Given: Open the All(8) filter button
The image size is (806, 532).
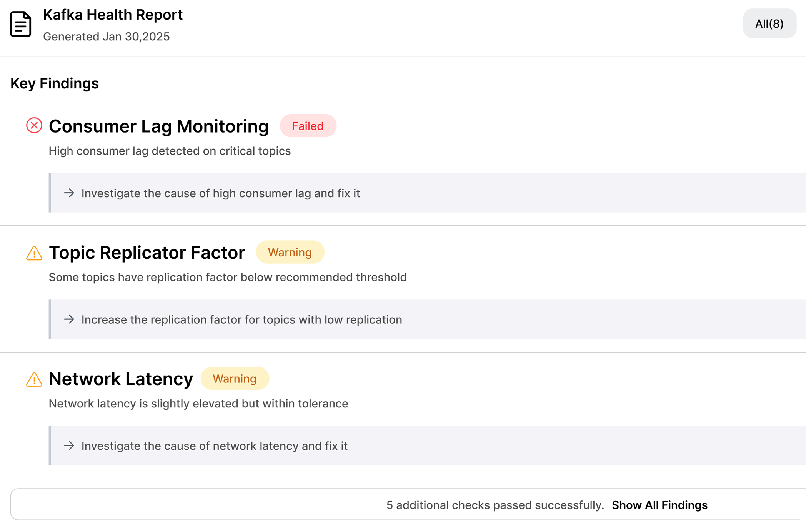Looking at the screenshot, I should click(x=769, y=23).
